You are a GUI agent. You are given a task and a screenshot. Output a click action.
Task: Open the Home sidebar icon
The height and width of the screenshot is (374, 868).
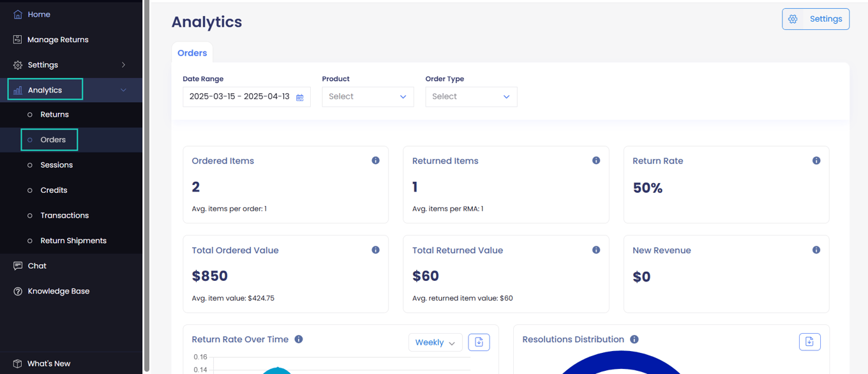pos(17,14)
